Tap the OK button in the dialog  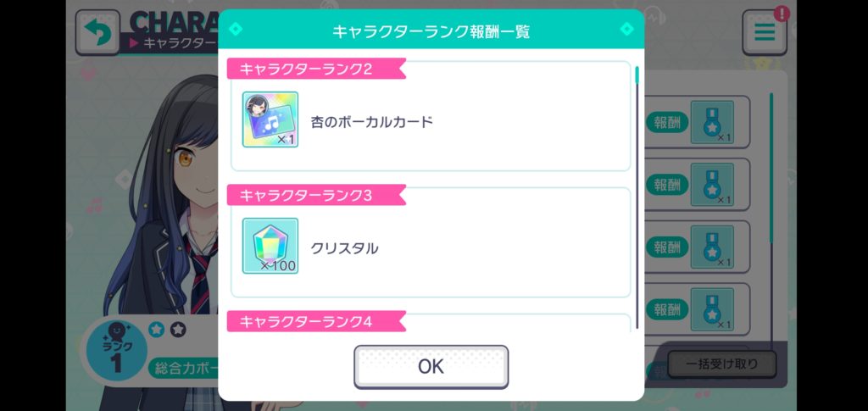point(431,366)
